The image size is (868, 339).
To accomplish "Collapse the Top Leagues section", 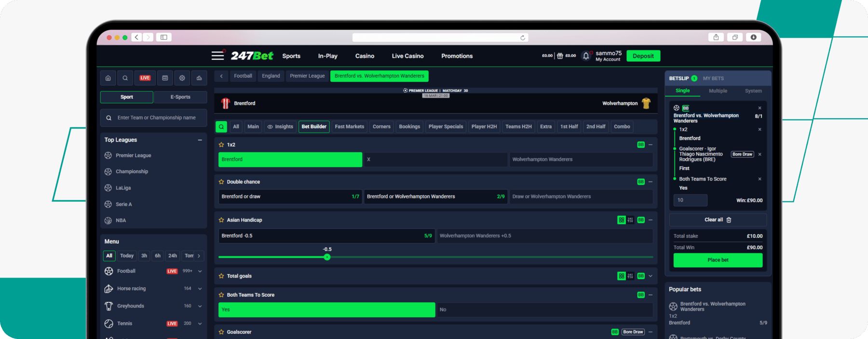I will coord(200,140).
